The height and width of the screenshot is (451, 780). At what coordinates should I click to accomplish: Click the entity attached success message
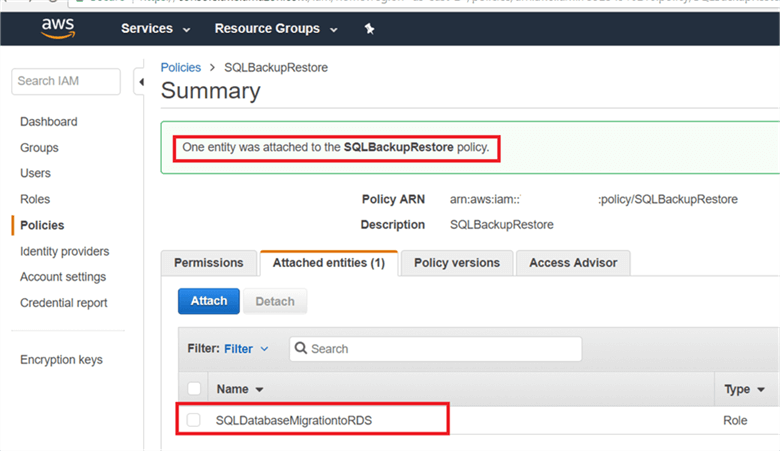(x=336, y=147)
